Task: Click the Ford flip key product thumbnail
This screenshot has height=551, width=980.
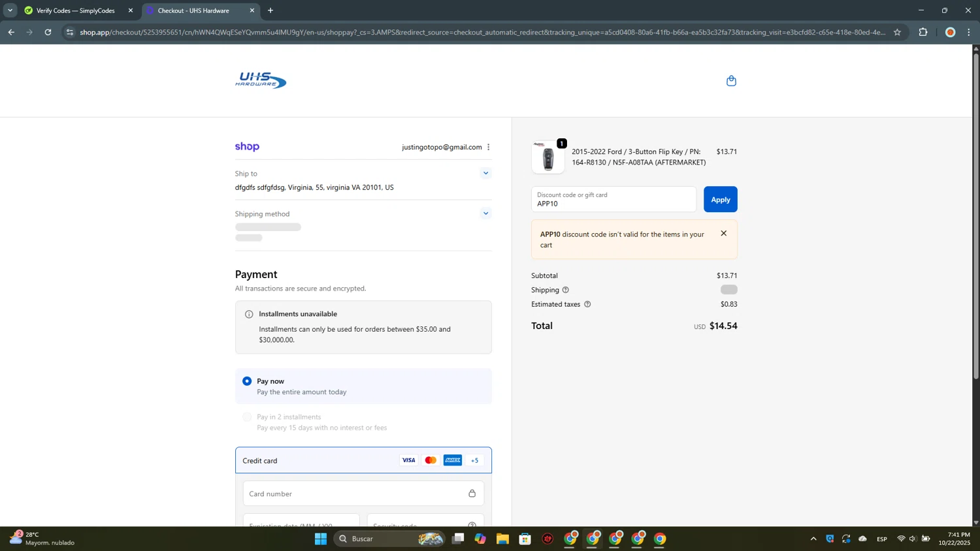Action: pos(548,157)
